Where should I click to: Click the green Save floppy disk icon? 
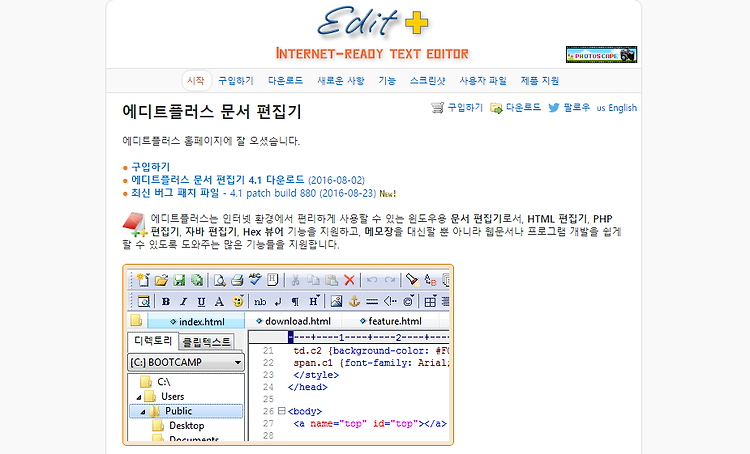(179, 280)
